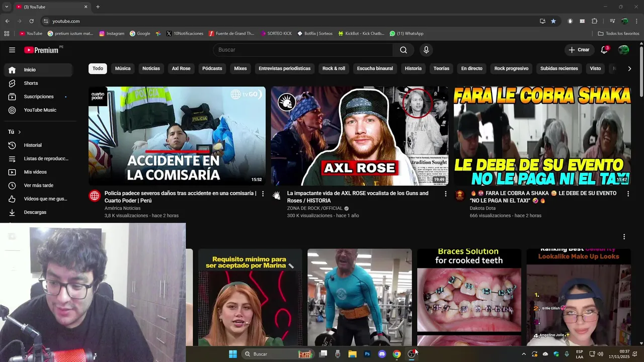The image size is (644, 362).
Task: Select the Todo filter chip
Action: [x=98, y=68]
